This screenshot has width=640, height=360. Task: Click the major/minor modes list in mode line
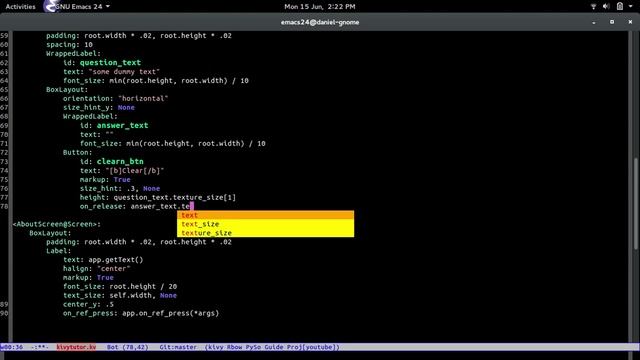(x=272, y=347)
